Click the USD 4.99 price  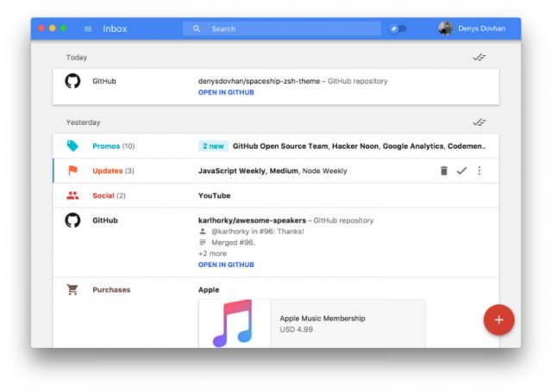point(296,329)
